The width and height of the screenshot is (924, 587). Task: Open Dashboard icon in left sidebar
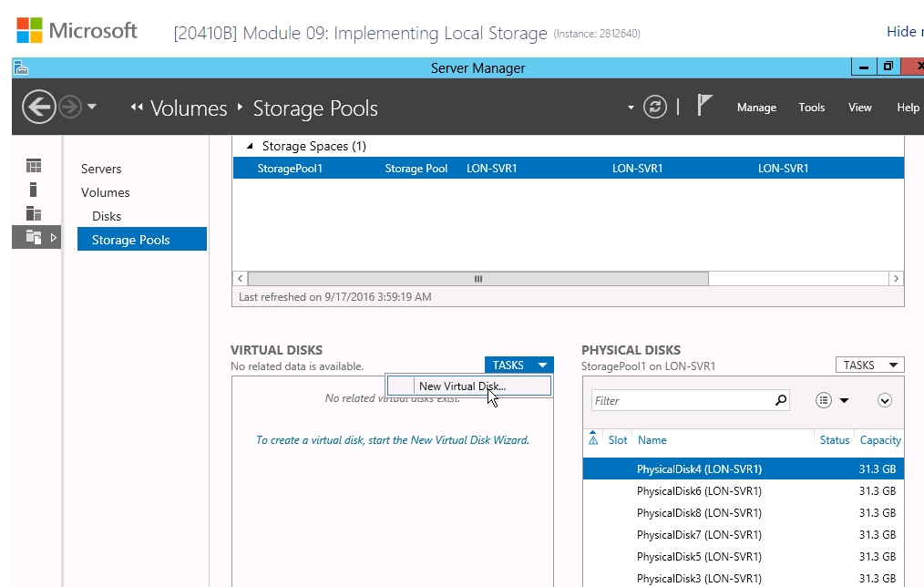click(x=34, y=166)
